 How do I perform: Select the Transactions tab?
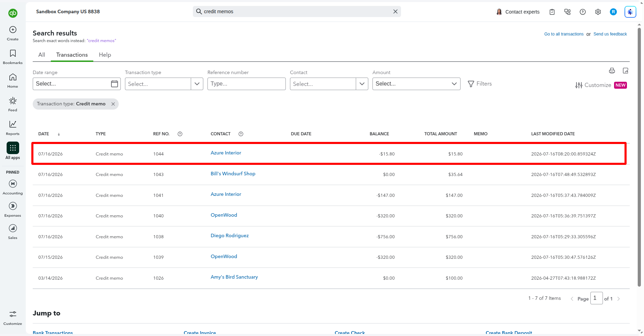pos(72,55)
